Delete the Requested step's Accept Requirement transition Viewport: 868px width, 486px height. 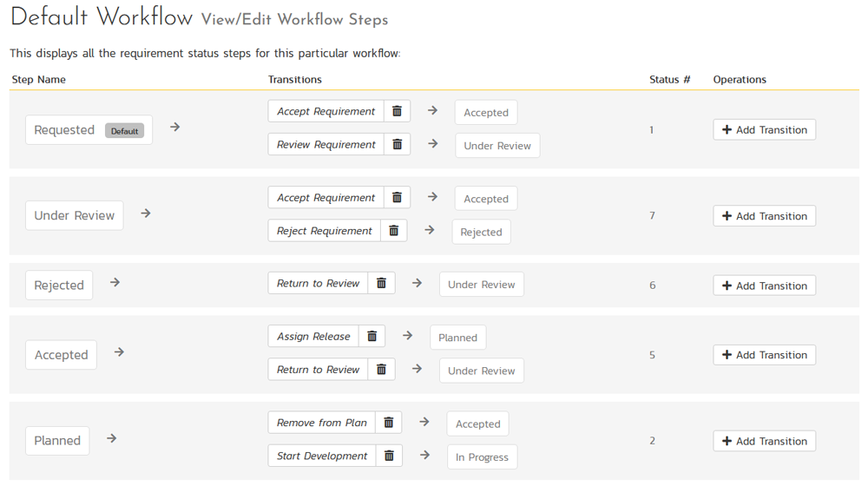pyautogui.click(x=397, y=111)
